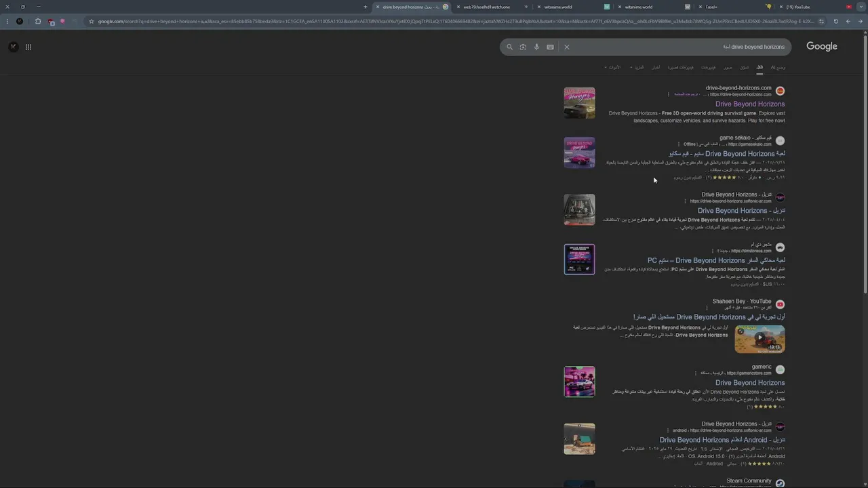Close the web79.faselhd1watch.one tab

[x=458, y=7]
